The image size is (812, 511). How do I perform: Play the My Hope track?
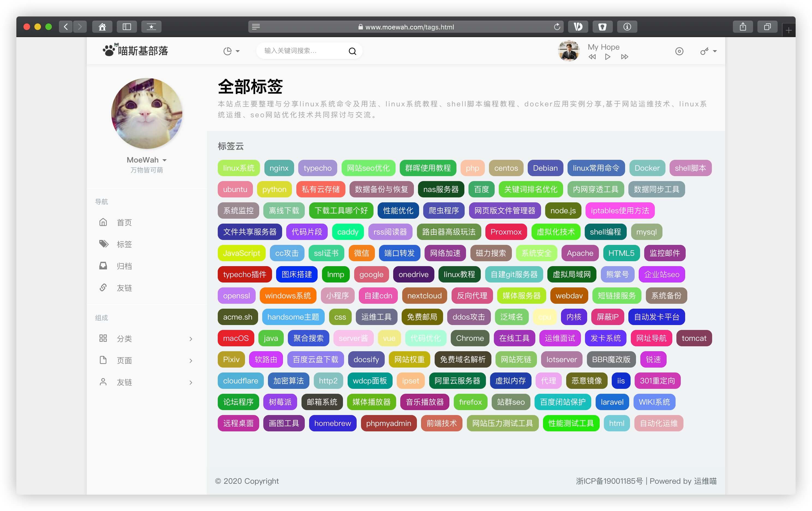(x=608, y=57)
